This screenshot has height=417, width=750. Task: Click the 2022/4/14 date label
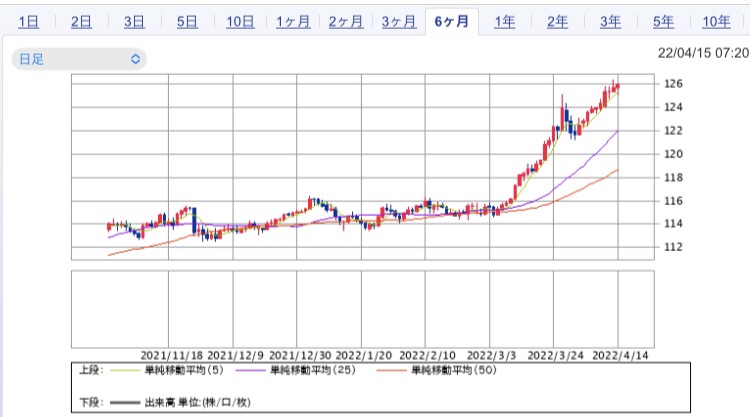tap(620, 355)
